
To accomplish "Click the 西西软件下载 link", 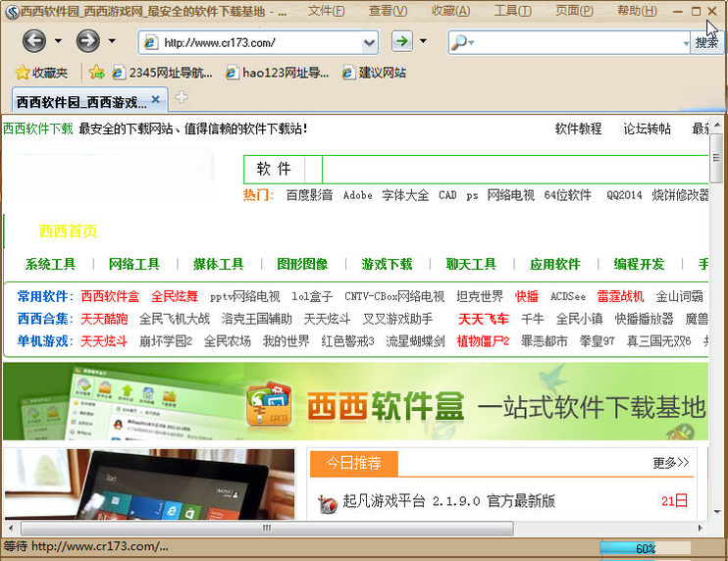I will tap(38, 128).
